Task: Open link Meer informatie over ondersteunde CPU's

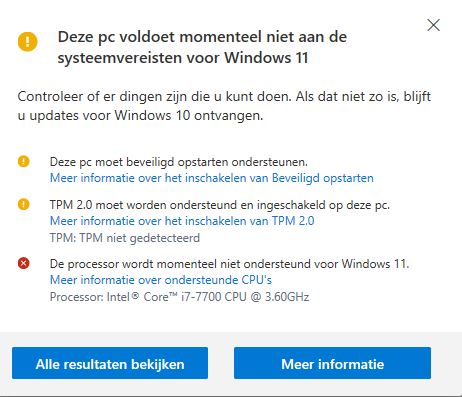Action: tap(161, 280)
